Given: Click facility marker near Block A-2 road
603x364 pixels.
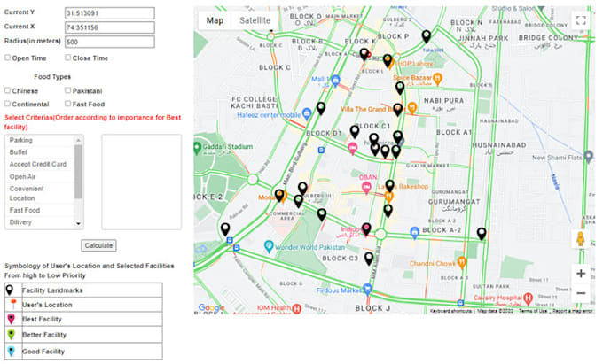Looking at the screenshot, I should click(x=482, y=234).
